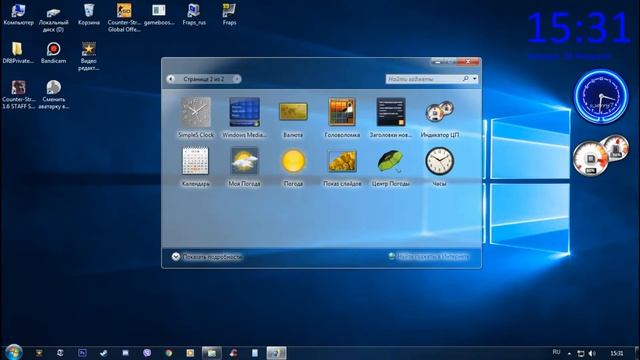
Task: Click the search magnifier icon
Action: click(x=466, y=79)
